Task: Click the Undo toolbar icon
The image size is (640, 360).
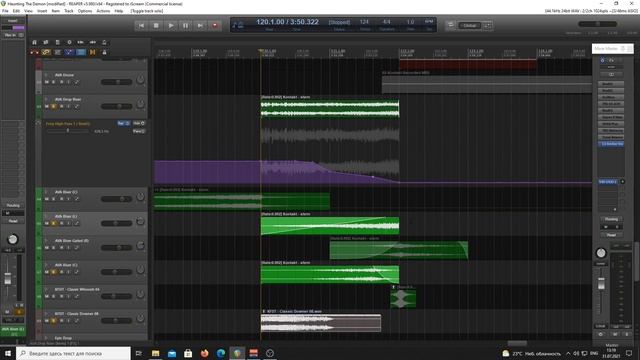Action: (81, 42)
